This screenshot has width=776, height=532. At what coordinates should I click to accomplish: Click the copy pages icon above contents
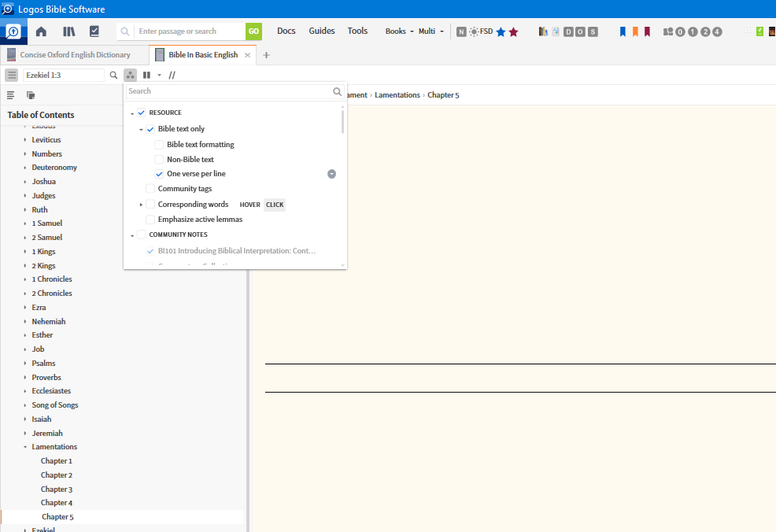pos(30,95)
